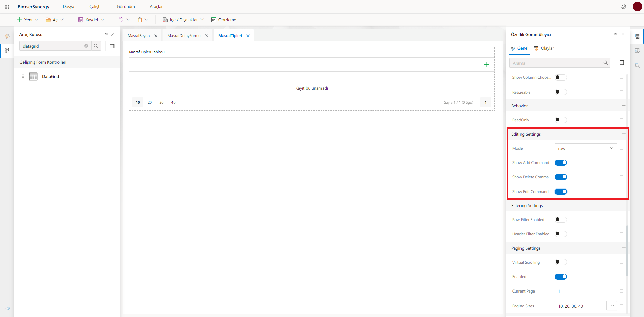The image size is (644, 317).
Task: Switch to the MasrafDetayFormu tab
Action: pyautogui.click(x=184, y=36)
